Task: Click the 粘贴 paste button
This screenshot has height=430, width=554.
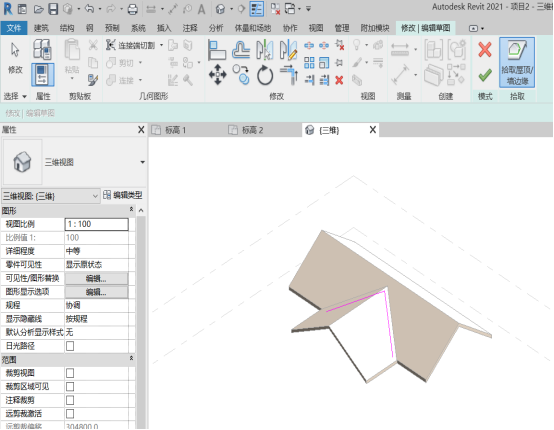Action: (72, 58)
